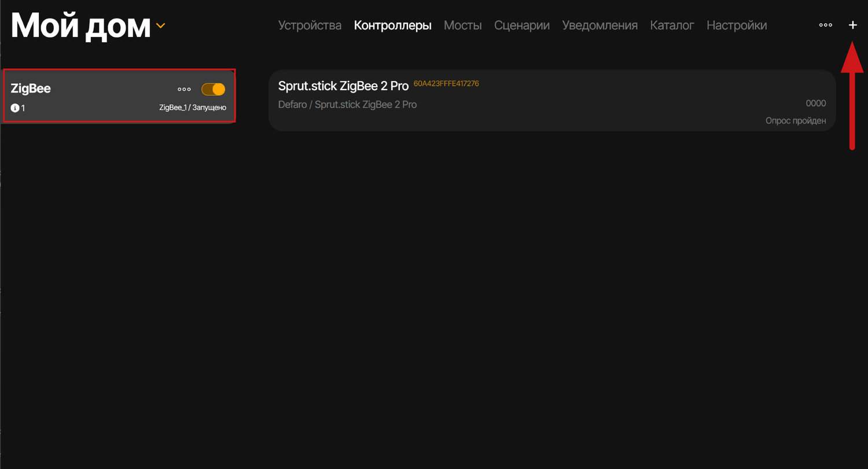Image resolution: width=868 pixels, height=469 pixels.
Task: Open the ellipsis options menu in the header
Action: 826,25
